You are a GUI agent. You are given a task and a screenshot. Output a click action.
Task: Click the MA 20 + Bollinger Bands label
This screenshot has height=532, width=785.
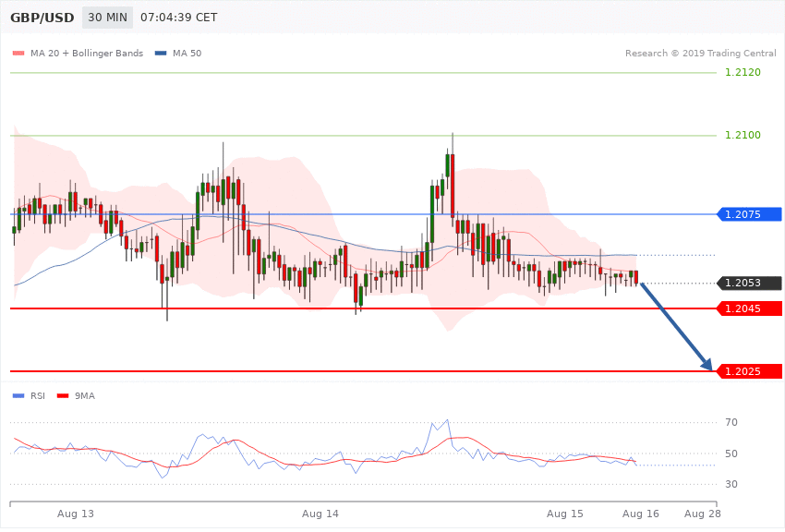point(87,53)
